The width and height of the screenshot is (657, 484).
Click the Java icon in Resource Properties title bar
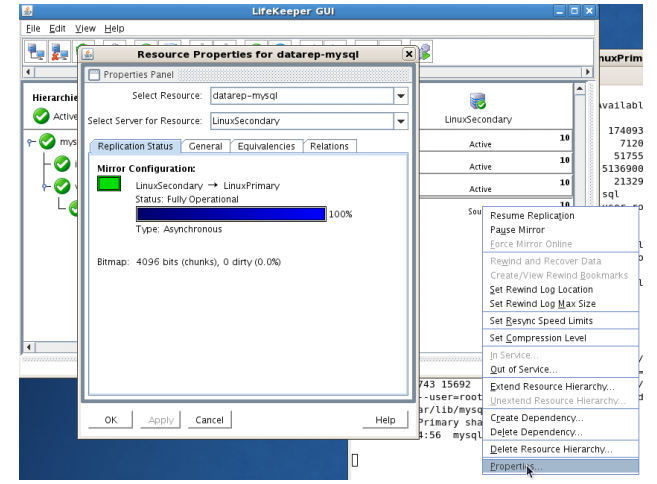pyautogui.click(x=88, y=54)
